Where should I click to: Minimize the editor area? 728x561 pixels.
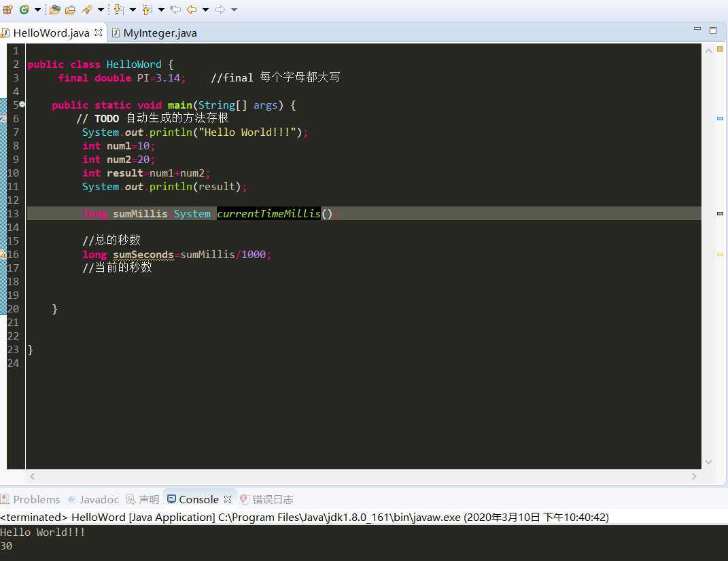tap(697, 29)
